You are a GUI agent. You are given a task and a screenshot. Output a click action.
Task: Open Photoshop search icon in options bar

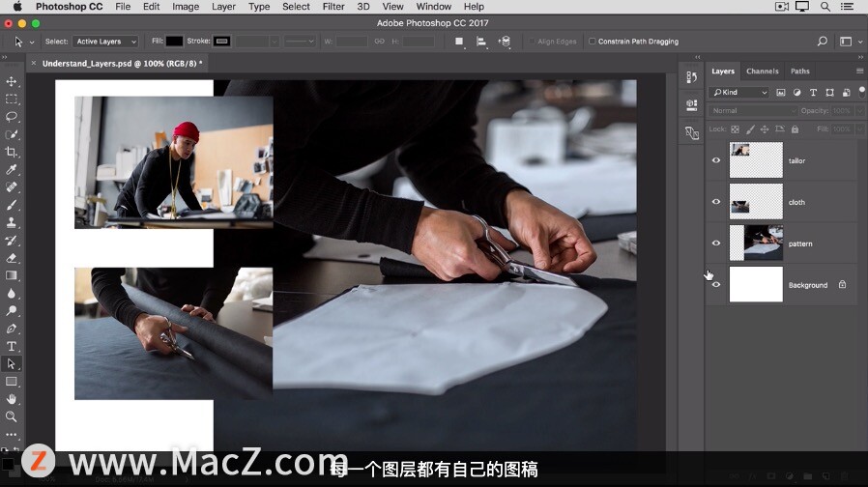[823, 42]
